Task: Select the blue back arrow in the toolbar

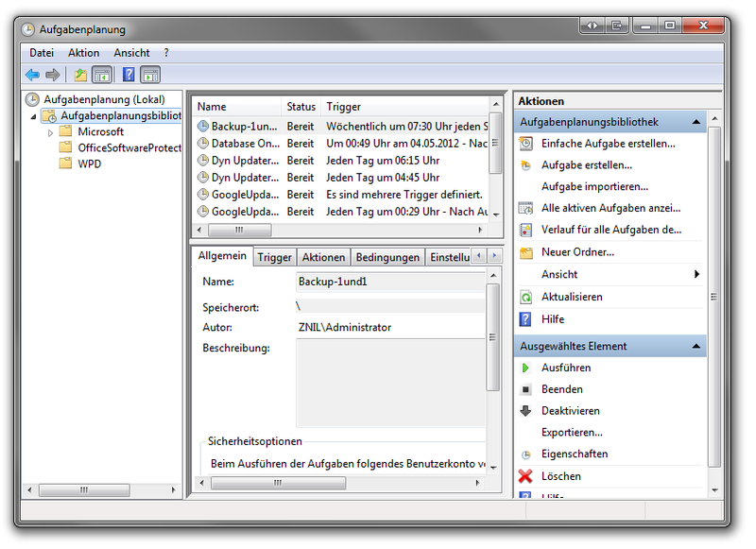Action: [33, 75]
